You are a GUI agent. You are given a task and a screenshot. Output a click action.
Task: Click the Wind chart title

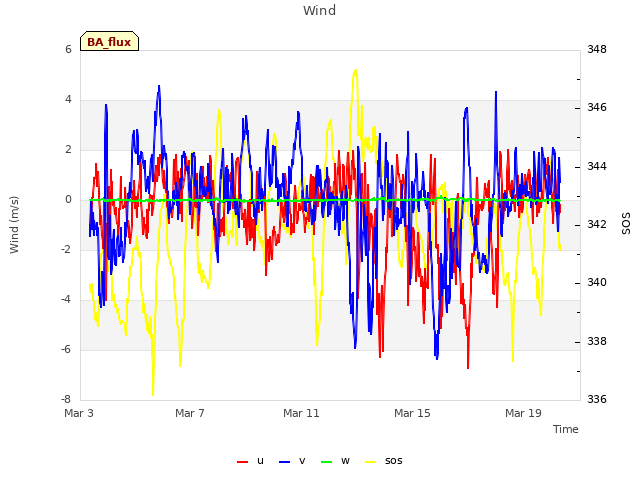[320, 10]
